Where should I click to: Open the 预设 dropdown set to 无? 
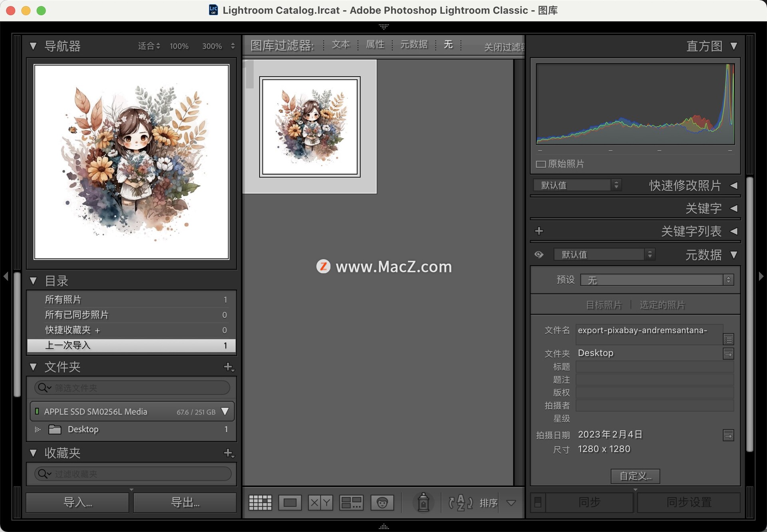[x=657, y=280]
